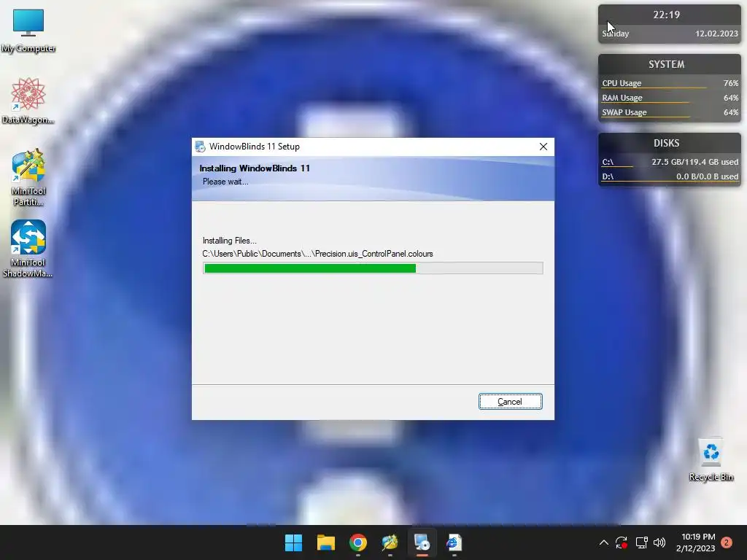This screenshot has height=560, width=747.
Task: Open the Windows Start menu
Action: pyautogui.click(x=293, y=542)
